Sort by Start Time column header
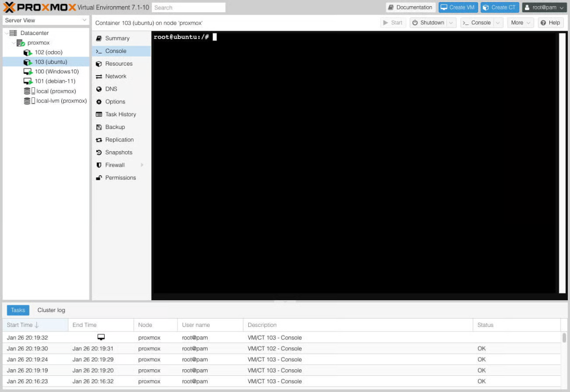570x392 pixels. click(x=35, y=325)
